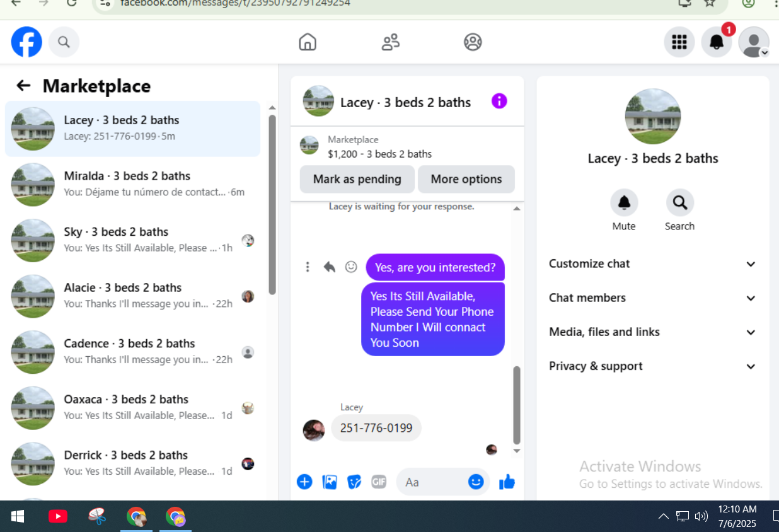This screenshot has height=532, width=779.
Task: Open the Alacie conversation
Action: point(132,296)
